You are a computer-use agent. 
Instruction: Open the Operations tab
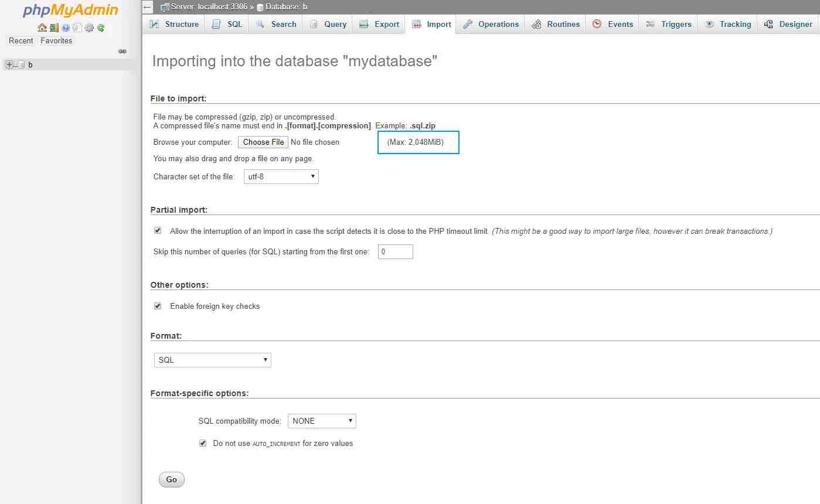(491, 24)
